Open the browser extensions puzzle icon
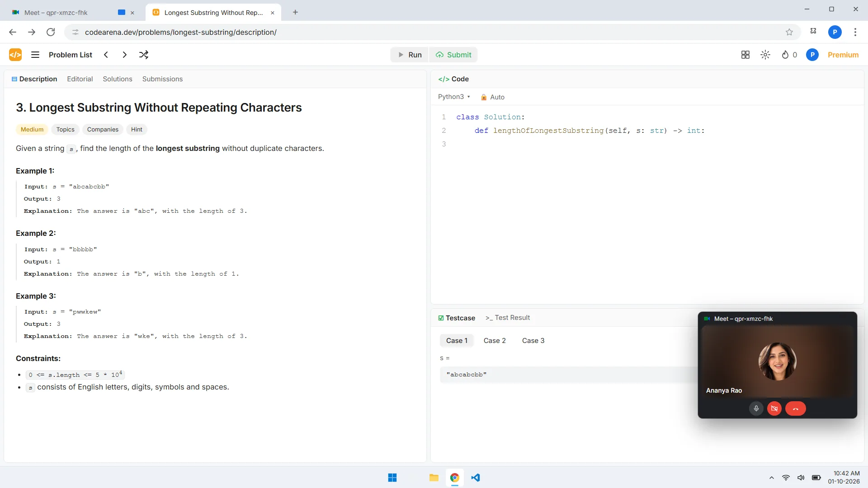The width and height of the screenshot is (868, 488). 813,31
